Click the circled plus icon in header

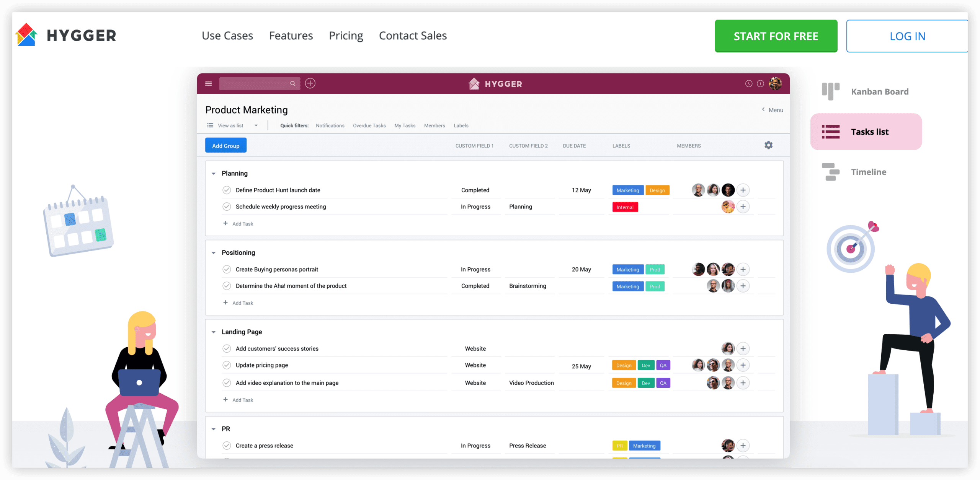[310, 83]
